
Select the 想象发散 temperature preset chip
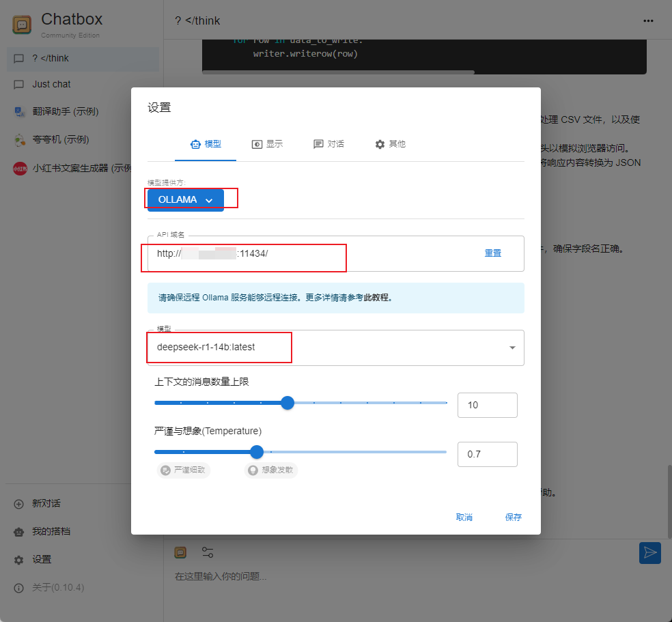pyautogui.click(x=271, y=470)
